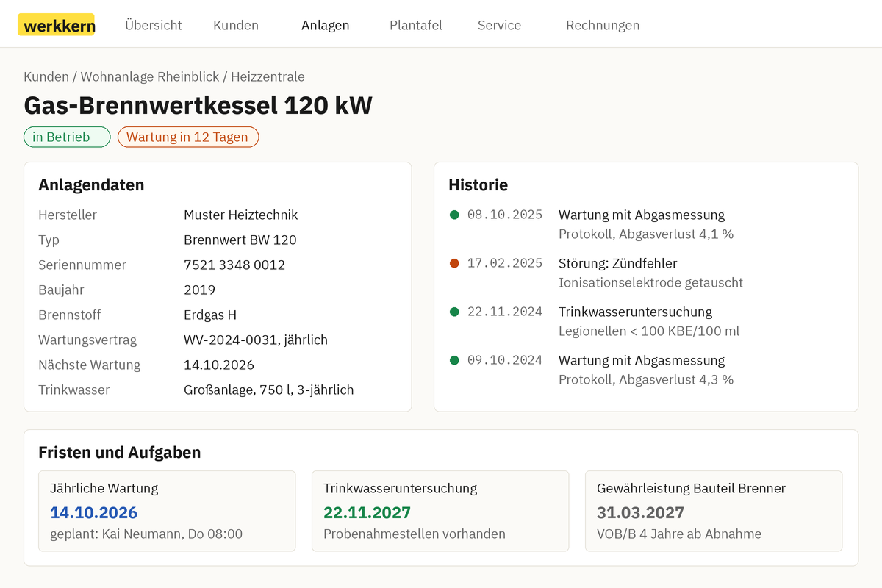
Task: Click the red dot for 17.02.2025
Action: (454, 263)
